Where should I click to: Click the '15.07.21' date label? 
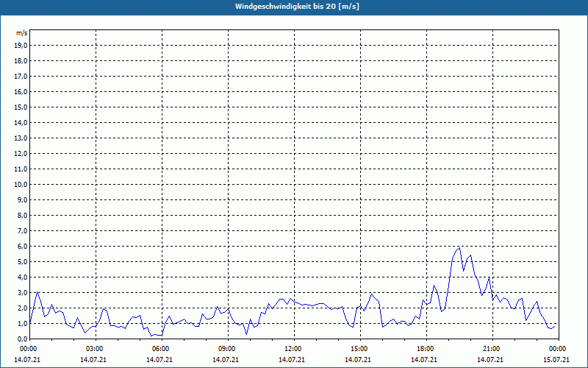[x=556, y=359]
